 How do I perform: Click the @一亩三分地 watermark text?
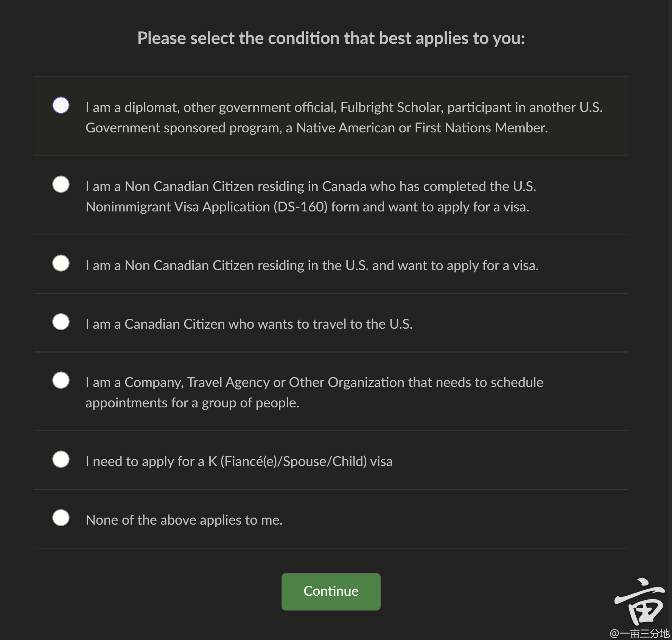click(639, 633)
